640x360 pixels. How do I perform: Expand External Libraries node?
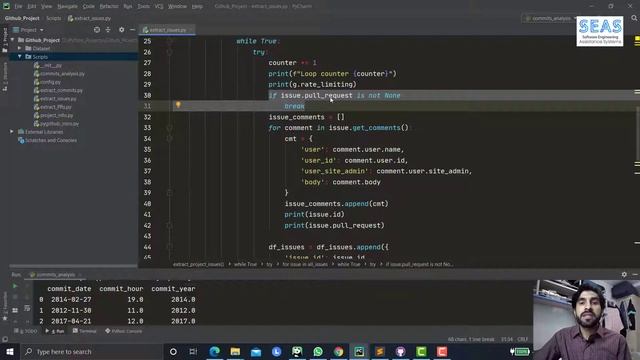click(x=11, y=132)
